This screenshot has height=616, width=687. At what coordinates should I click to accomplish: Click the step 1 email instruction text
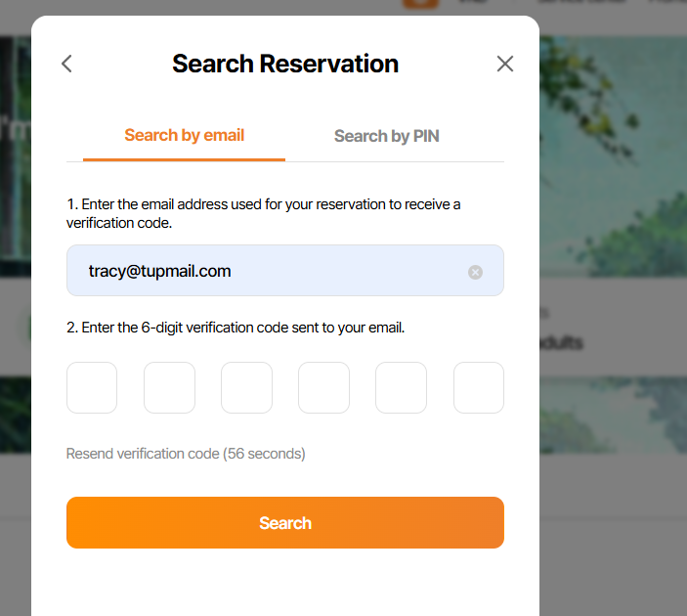(x=263, y=213)
